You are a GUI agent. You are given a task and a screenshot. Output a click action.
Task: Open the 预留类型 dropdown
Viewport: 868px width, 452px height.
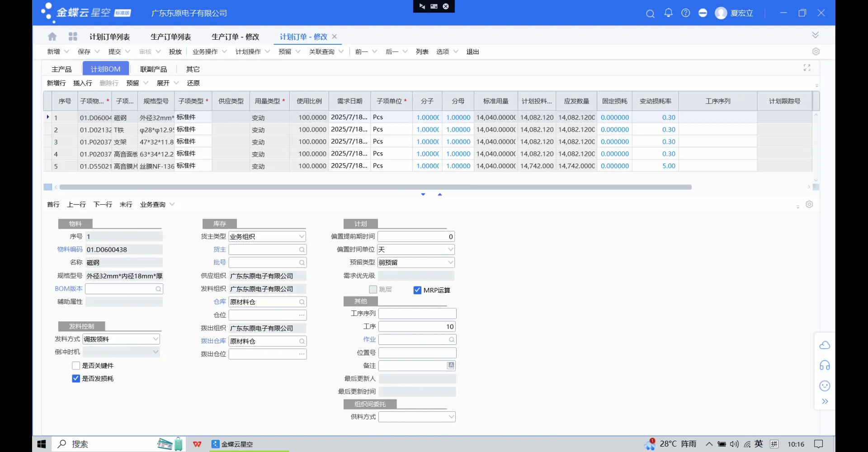pyautogui.click(x=450, y=263)
